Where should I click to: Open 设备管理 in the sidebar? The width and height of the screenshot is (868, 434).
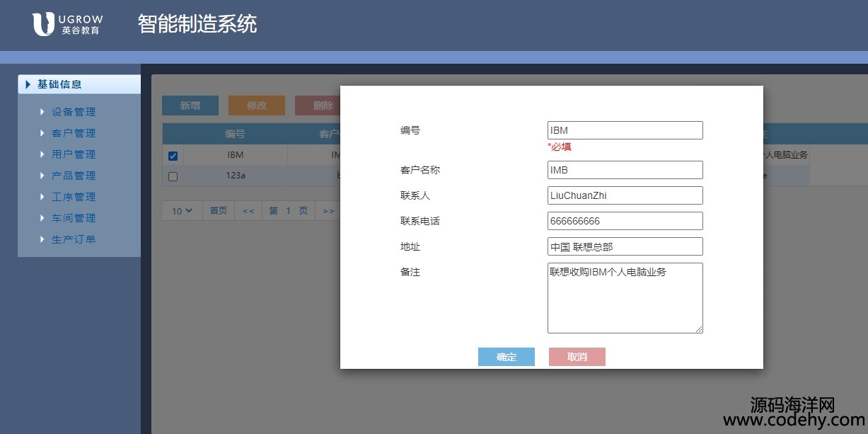coord(73,112)
